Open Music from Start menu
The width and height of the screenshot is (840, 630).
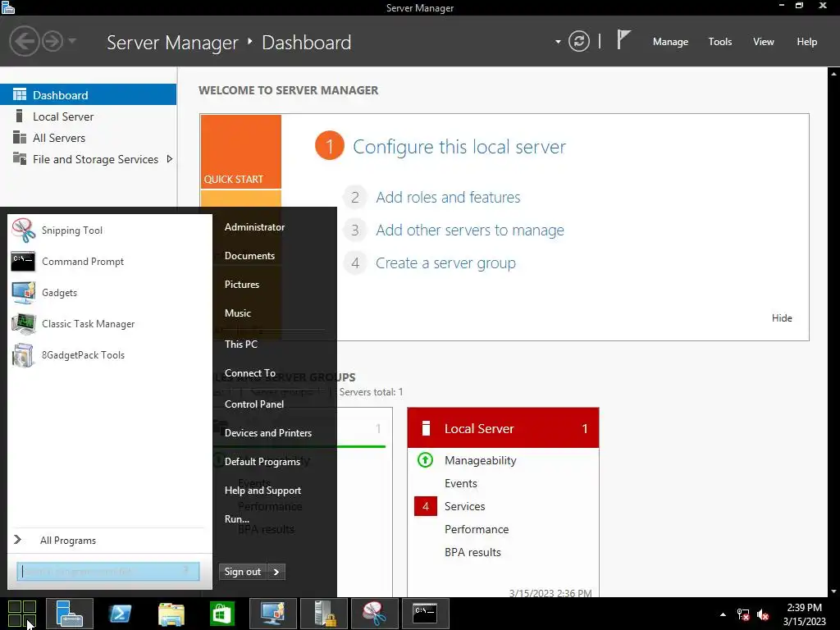238,313
